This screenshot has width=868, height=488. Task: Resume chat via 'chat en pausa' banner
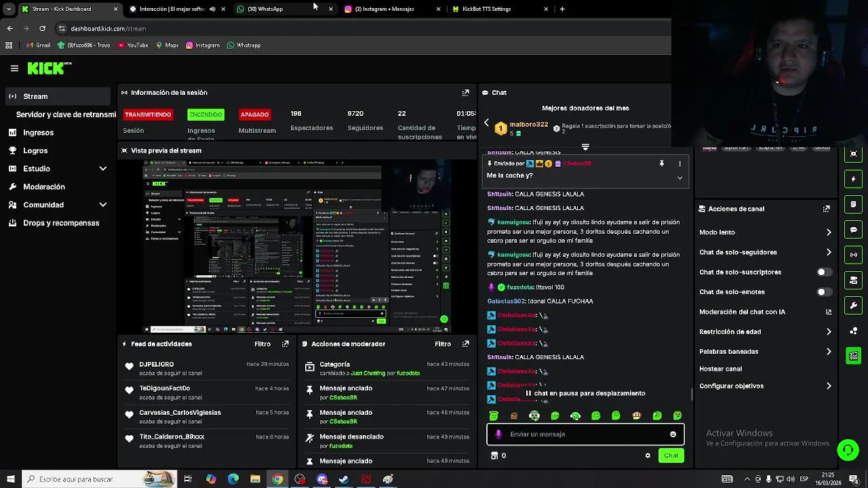click(x=585, y=393)
